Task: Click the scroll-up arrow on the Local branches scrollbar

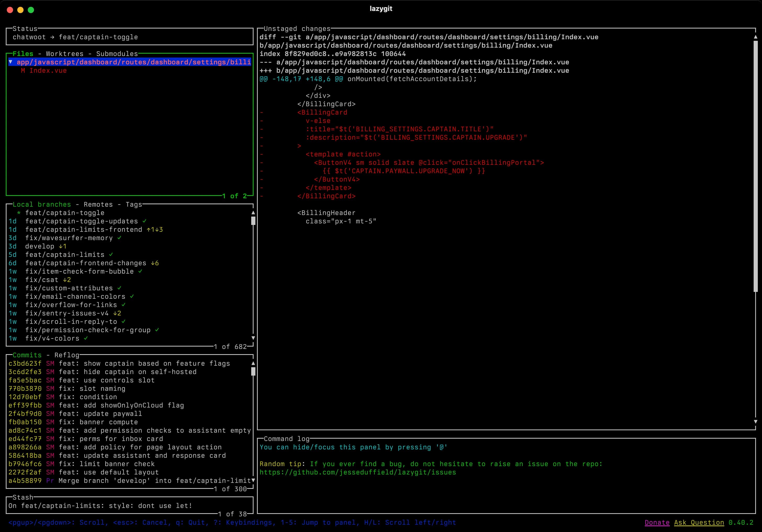Action: coord(253,213)
